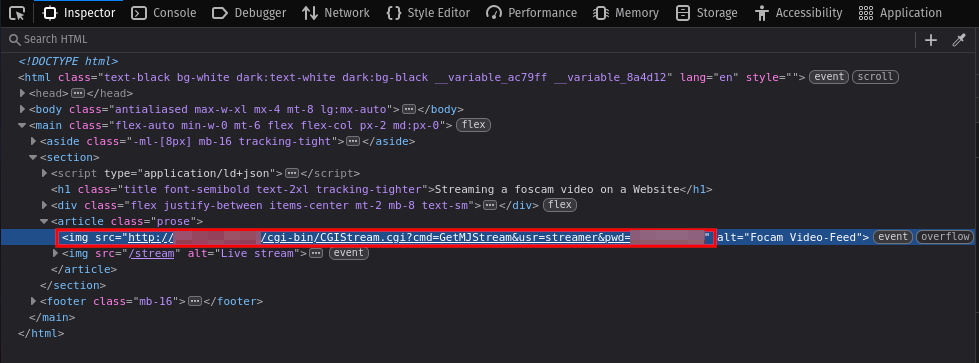Viewport: 979px width, 363px height.
Task: Click the overflow badge on Focam img
Action: coord(945,237)
